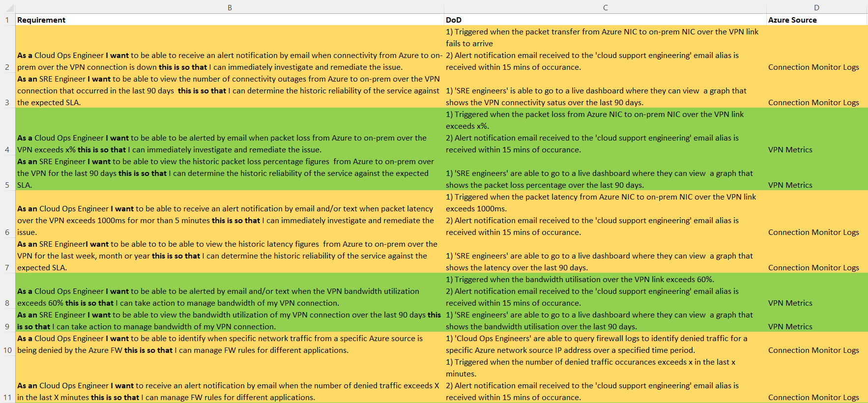868x403 pixels.
Task: Select the column C header
Action: point(605,7)
